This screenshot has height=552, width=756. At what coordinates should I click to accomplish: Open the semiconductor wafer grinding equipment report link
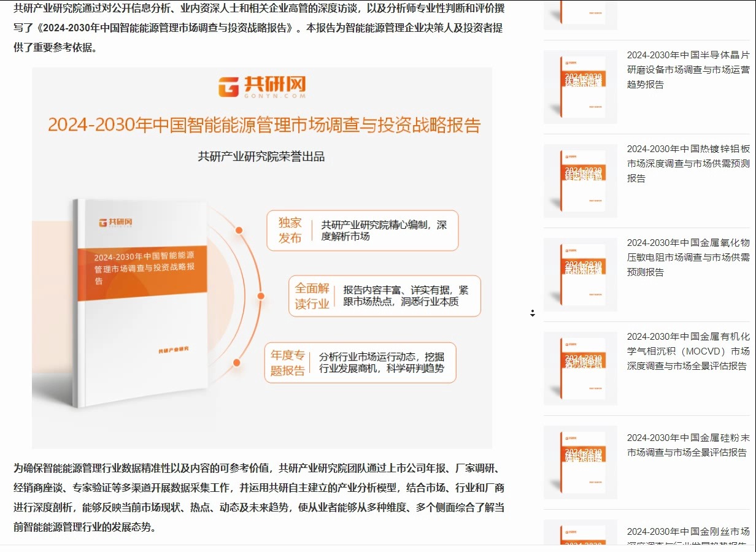tap(688, 70)
